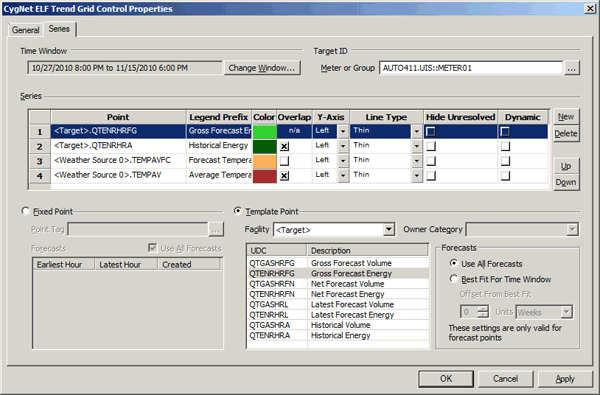600x395 pixels.
Task: Toggle Dynamic checkbox for row 1
Action: tap(505, 132)
